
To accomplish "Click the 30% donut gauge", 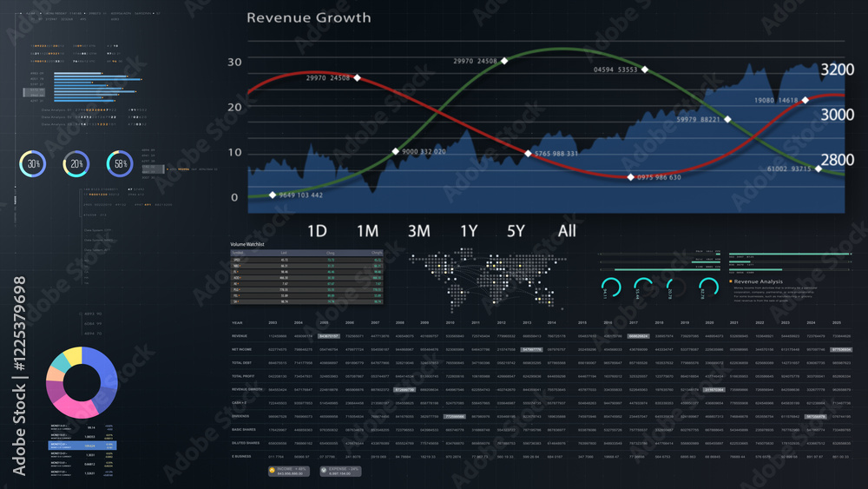I will pos(33,164).
